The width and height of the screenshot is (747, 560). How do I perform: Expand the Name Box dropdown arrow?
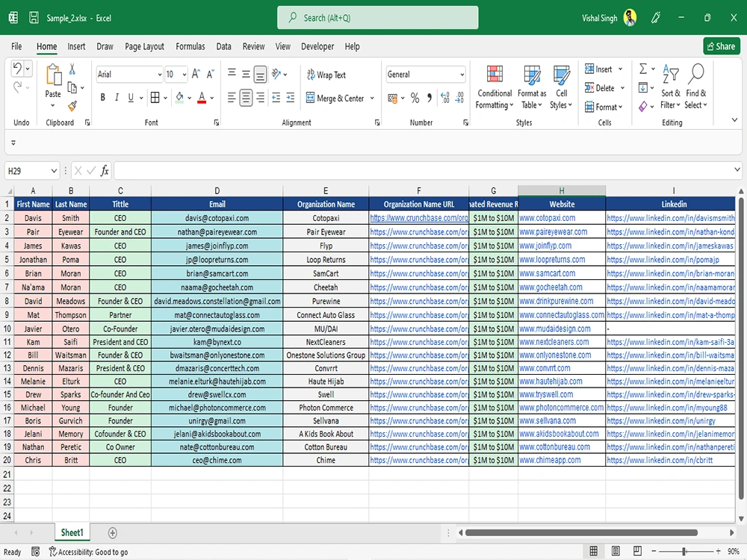54,170
